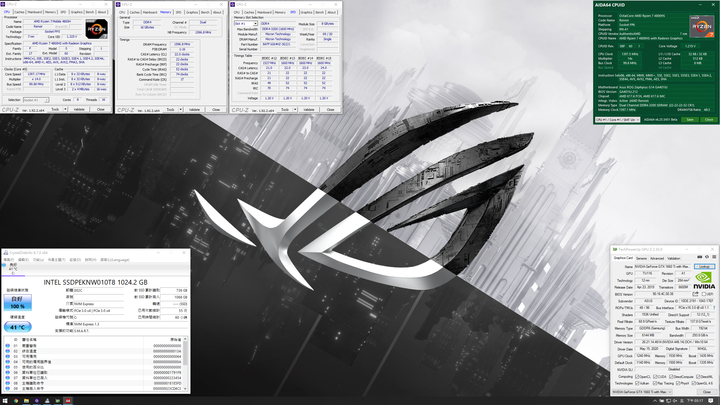The width and height of the screenshot is (720, 405).
Task: Click the CrystalDiskInfo title bar app icon
Action: tap(6, 253)
